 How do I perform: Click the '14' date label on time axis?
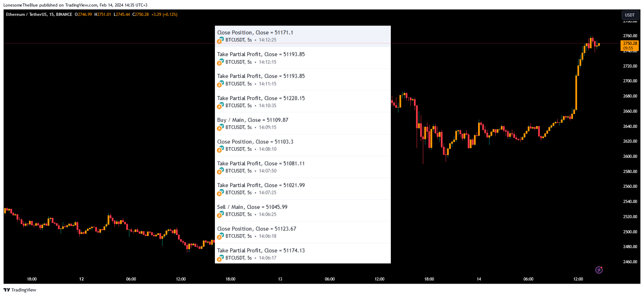click(479, 279)
